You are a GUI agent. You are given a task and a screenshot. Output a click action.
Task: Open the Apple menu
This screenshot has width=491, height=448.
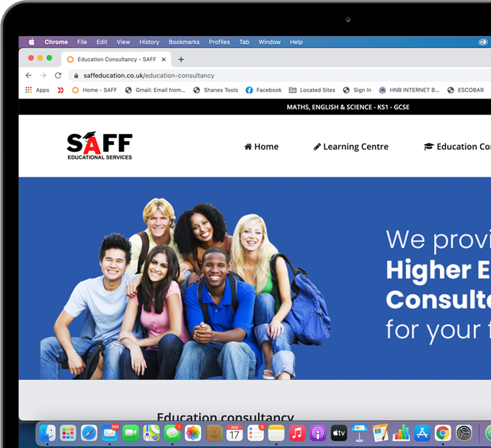point(31,42)
